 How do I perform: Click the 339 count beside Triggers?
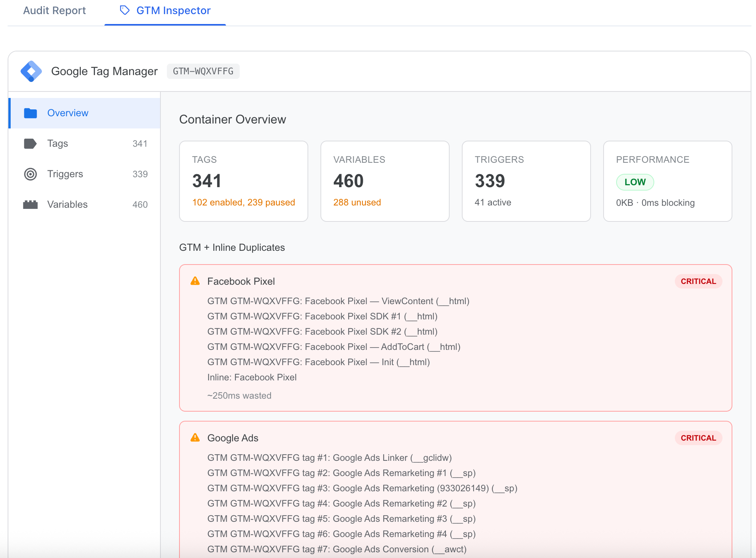pyautogui.click(x=140, y=174)
